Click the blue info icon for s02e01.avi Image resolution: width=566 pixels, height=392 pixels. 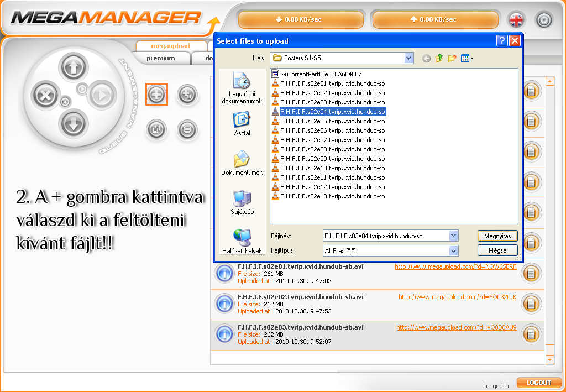(224, 273)
